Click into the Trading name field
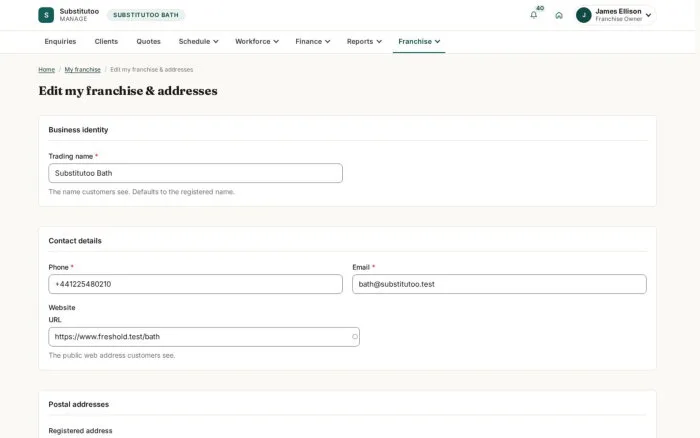Screen dimensions: 700x438 click(x=196, y=173)
